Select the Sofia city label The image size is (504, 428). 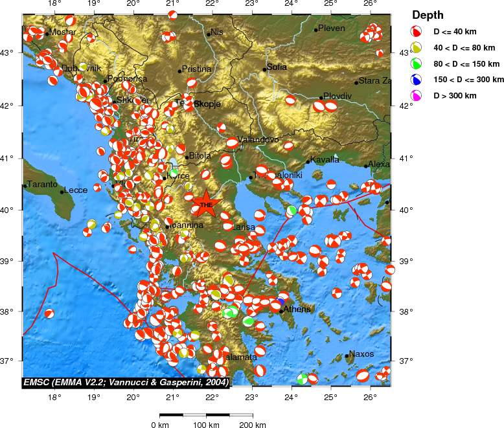pos(277,67)
